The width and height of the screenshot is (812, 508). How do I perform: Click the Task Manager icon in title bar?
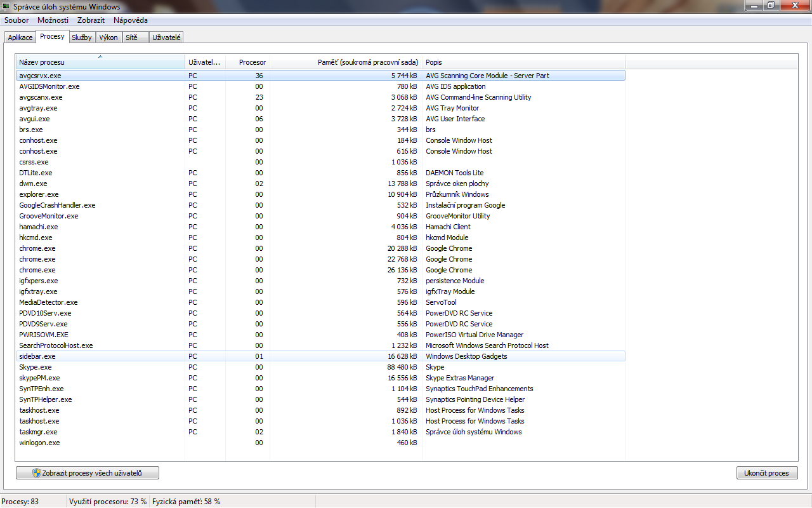pyautogui.click(x=6, y=6)
